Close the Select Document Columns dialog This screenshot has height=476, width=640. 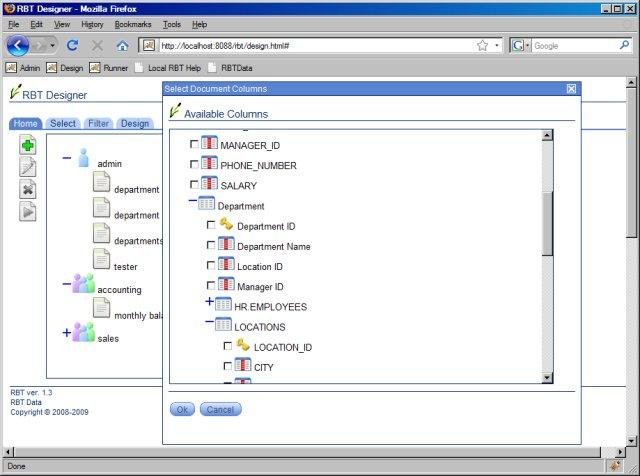coord(571,89)
